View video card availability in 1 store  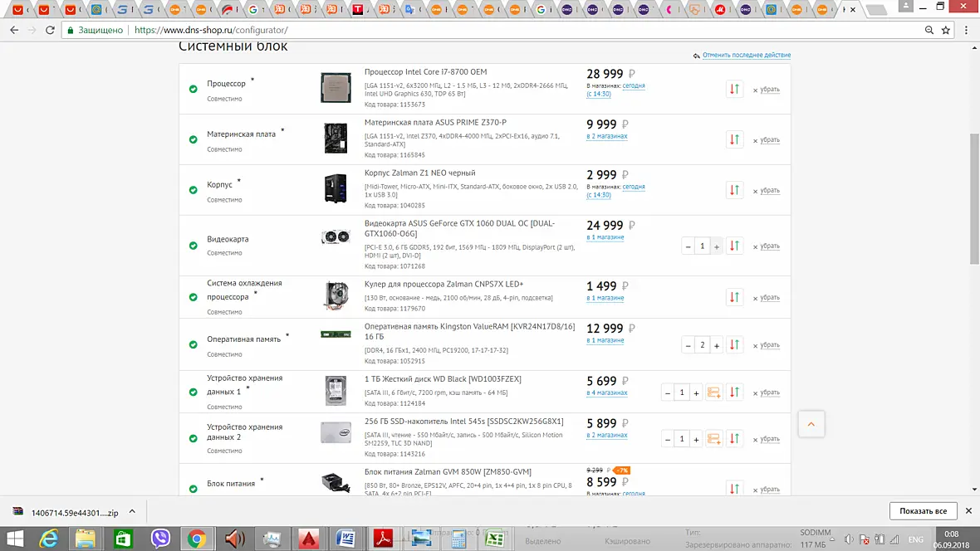(605, 237)
